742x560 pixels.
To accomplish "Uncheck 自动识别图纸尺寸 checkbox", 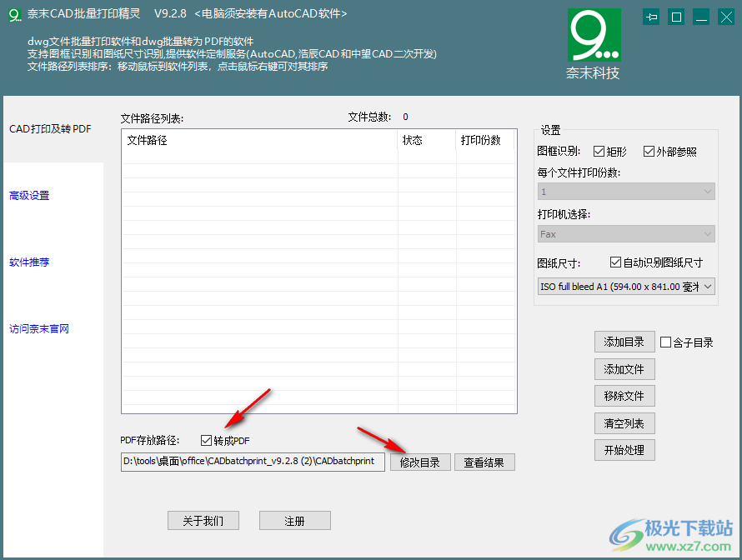I will point(615,262).
